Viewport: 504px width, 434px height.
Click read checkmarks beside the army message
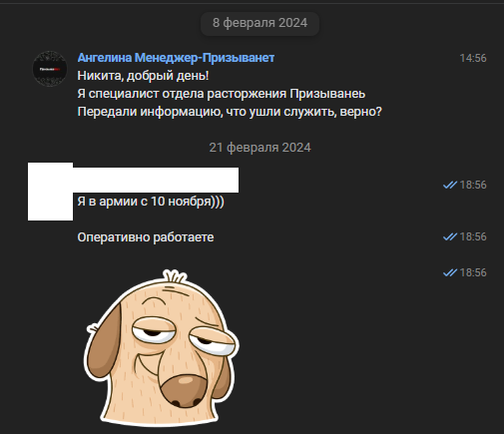pos(450,185)
